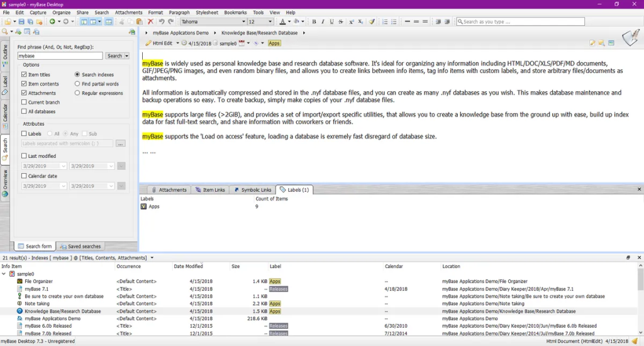This screenshot has height=346, width=644.
Task: Apply strikethrough formatting from toolbar
Action: pyautogui.click(x=340, y=22)
